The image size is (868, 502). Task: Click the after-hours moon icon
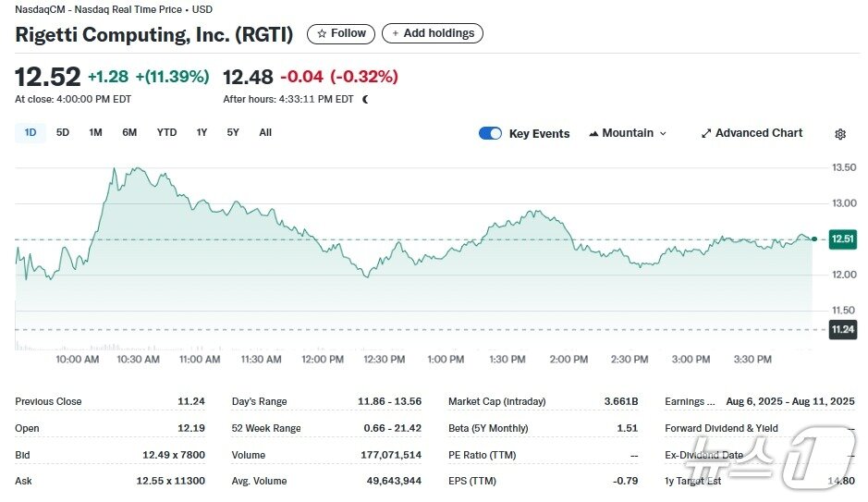[365, 99]
